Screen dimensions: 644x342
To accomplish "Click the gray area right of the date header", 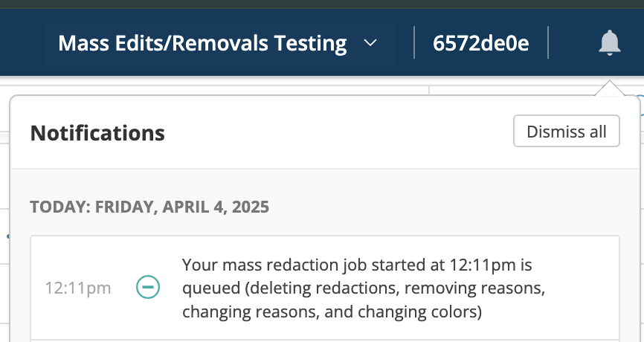I will (x=446, y=207).
